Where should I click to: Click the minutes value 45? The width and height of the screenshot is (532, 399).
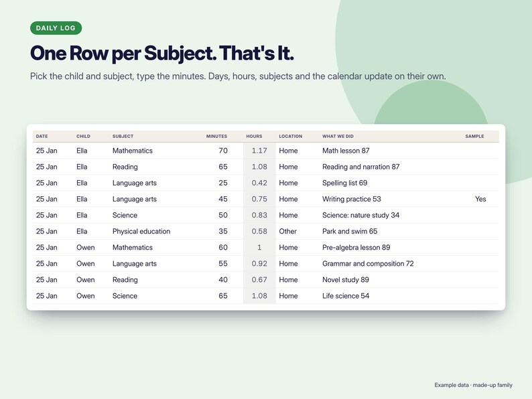pyautogui.click(x=223, y=199)
